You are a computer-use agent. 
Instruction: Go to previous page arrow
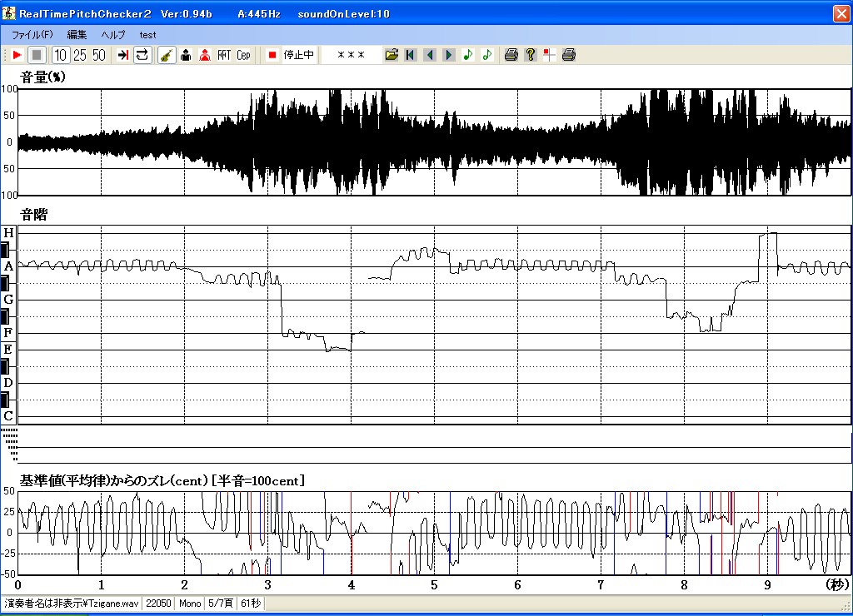430,55
